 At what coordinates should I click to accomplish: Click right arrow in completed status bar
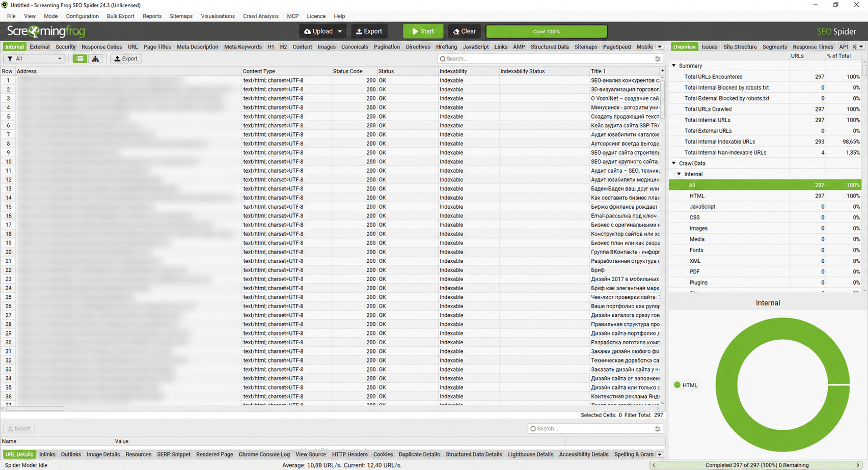click(x=858, y=465)
